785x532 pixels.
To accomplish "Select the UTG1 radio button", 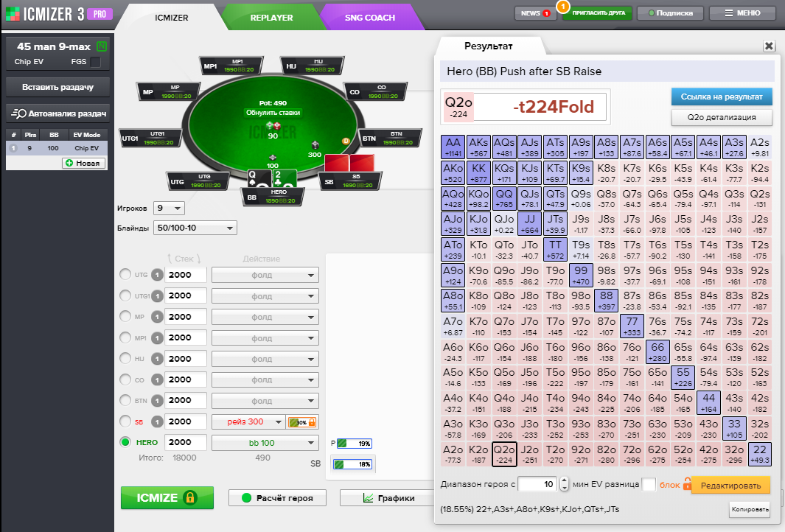I will coord(125,295).
